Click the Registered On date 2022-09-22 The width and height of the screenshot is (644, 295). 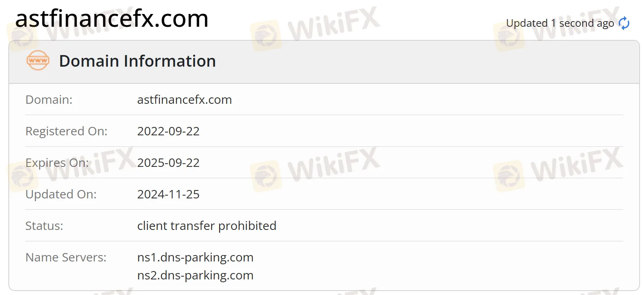pos(168,131)
